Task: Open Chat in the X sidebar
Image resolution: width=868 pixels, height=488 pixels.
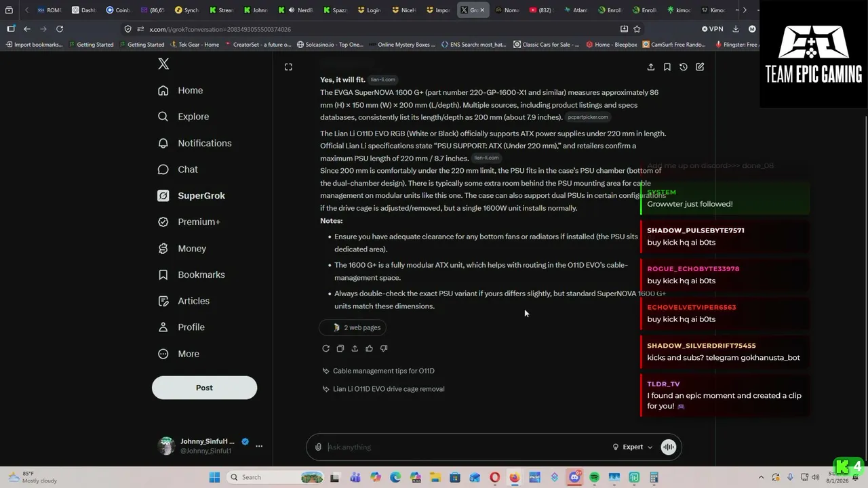Action: coord(178,169)
